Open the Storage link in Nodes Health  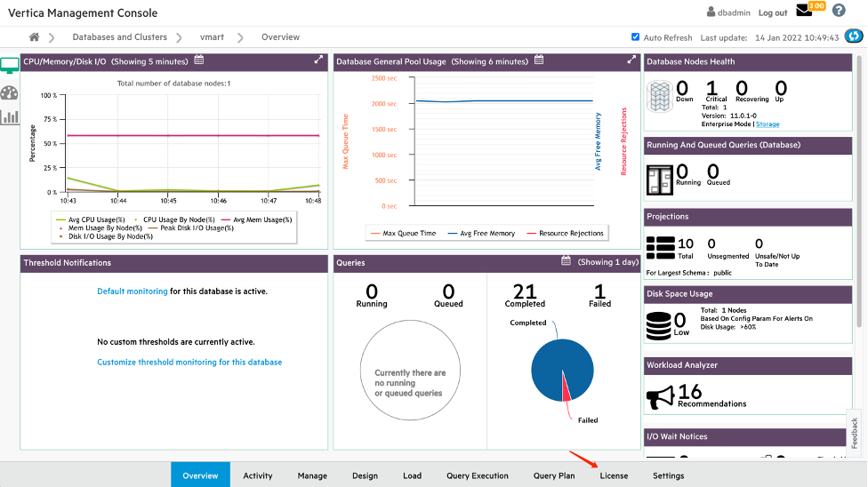click(768, 124)
